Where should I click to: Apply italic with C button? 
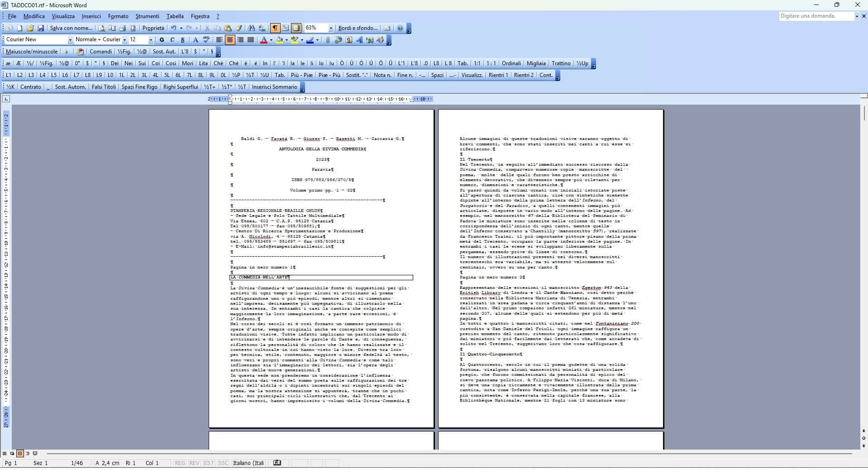point(172,40)
